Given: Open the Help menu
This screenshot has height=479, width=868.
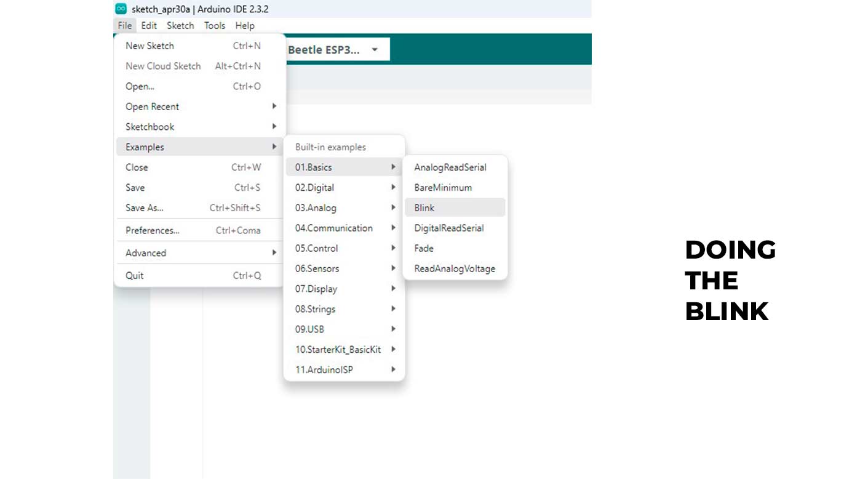Looking at the screenshot, I should tap(245, 25).
